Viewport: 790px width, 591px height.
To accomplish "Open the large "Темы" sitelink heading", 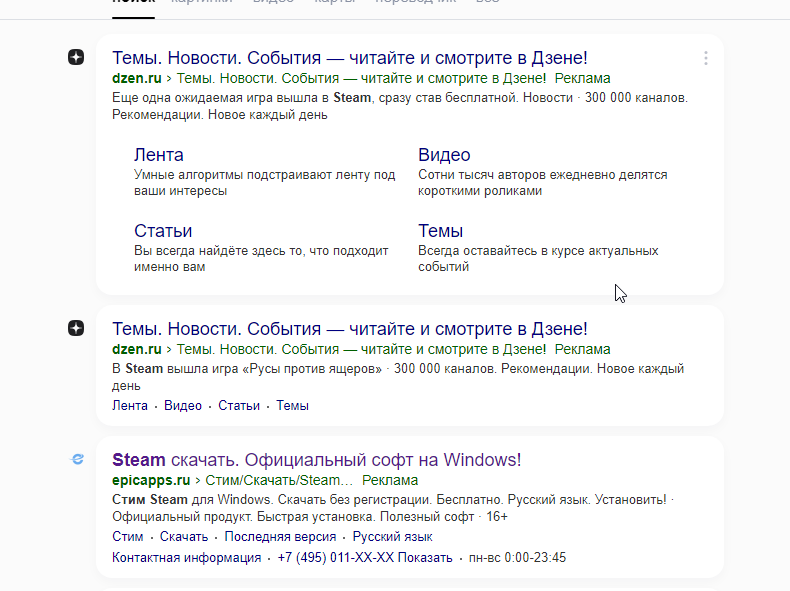I will 441,231.
